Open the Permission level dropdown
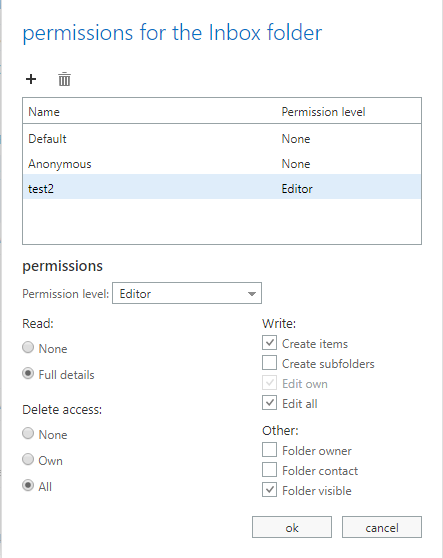443x558 pixels. click(187, 293)
